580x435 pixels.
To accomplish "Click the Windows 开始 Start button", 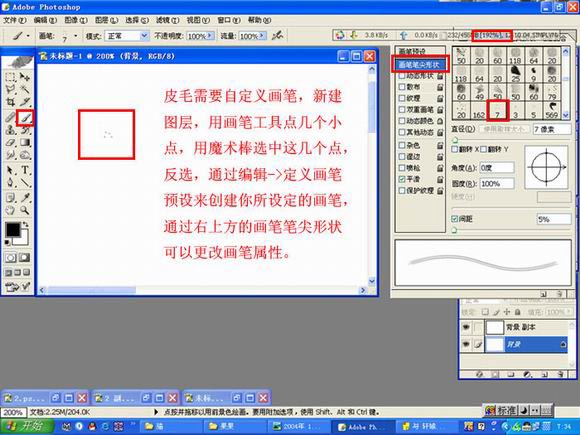I will (26, 426).
